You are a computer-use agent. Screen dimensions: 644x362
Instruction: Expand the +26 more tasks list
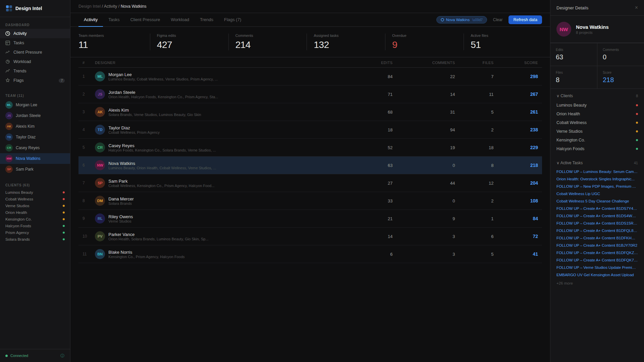pos(565,284)
